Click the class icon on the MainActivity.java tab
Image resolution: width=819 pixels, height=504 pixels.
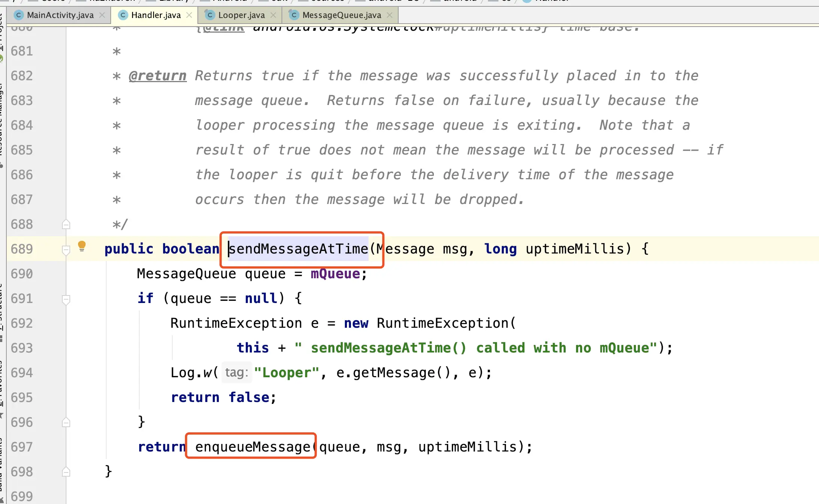tap(18, 15)
